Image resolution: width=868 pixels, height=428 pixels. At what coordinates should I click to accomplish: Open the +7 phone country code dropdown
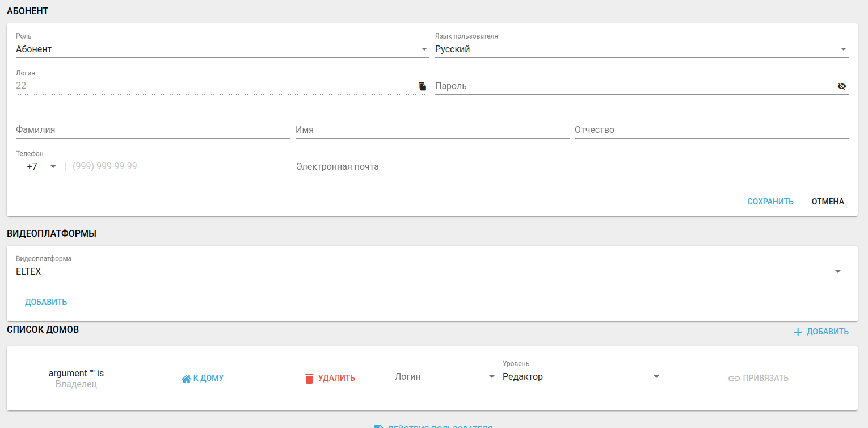[x=42, y=167]
